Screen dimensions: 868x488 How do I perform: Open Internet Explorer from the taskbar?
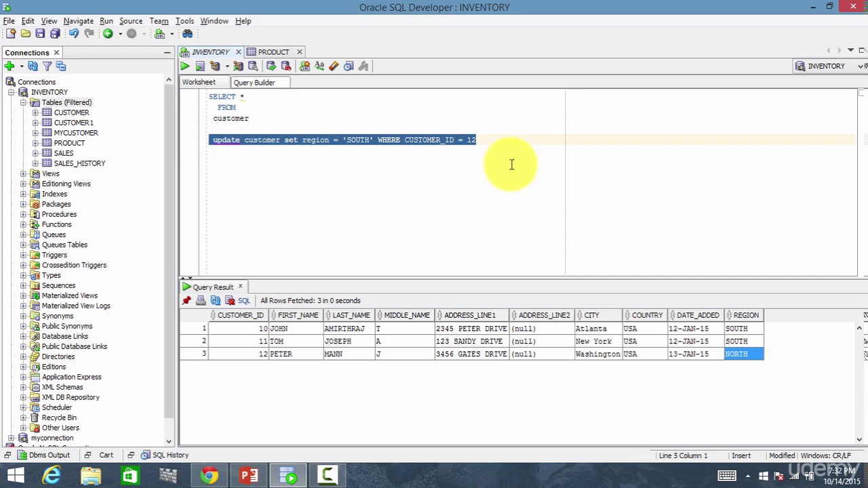52,476
